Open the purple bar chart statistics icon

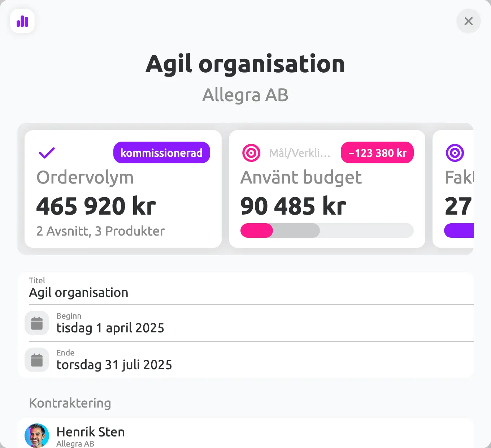pyautogui.click(x=22, y=21)
